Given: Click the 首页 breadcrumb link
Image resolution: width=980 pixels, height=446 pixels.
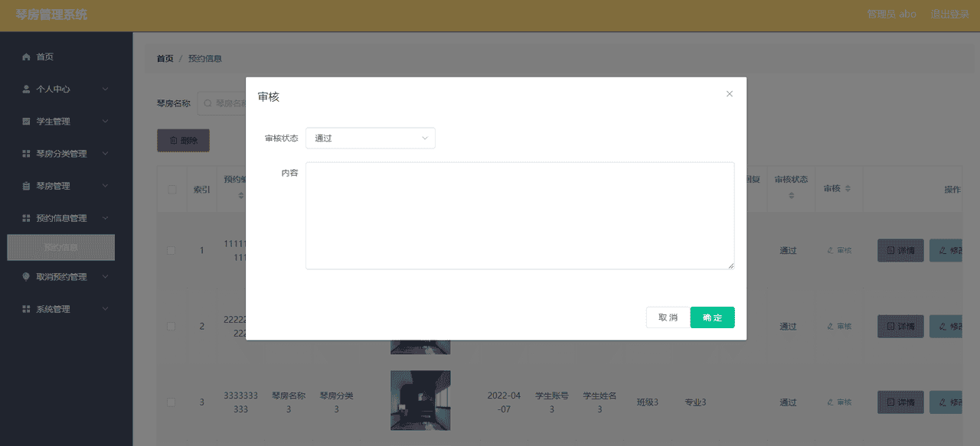Looking at the screenshot, I should click(x=164, y=57).
